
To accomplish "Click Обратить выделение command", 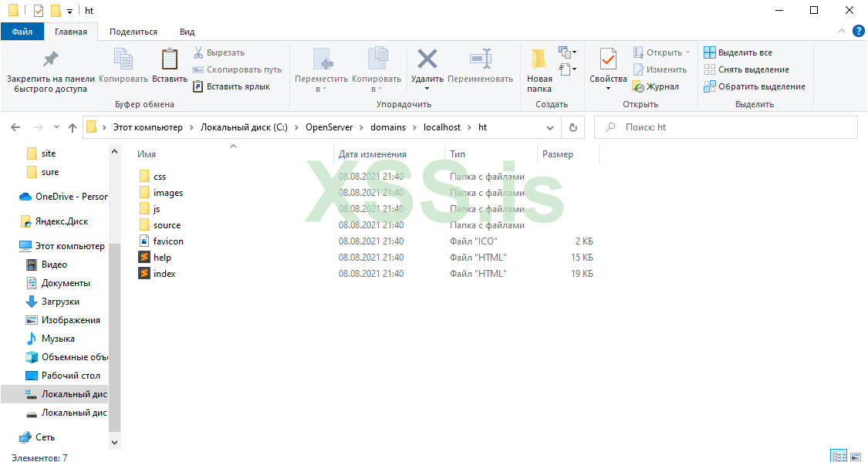I will (755, 86).
